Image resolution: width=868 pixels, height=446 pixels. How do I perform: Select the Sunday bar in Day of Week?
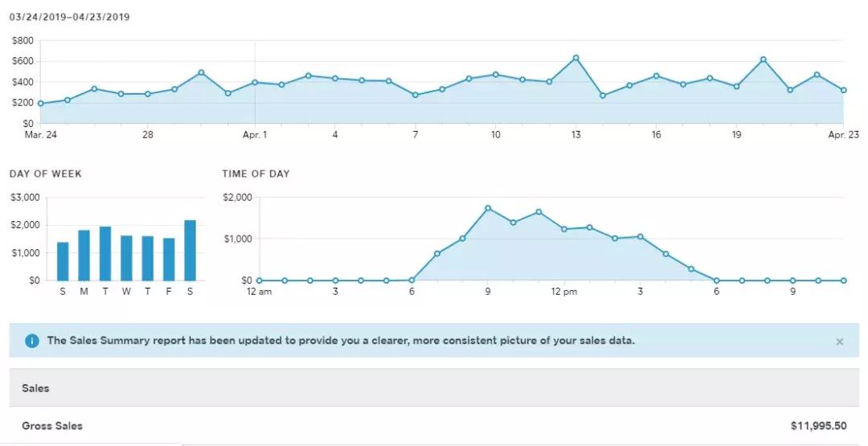(x=63, y=261)
